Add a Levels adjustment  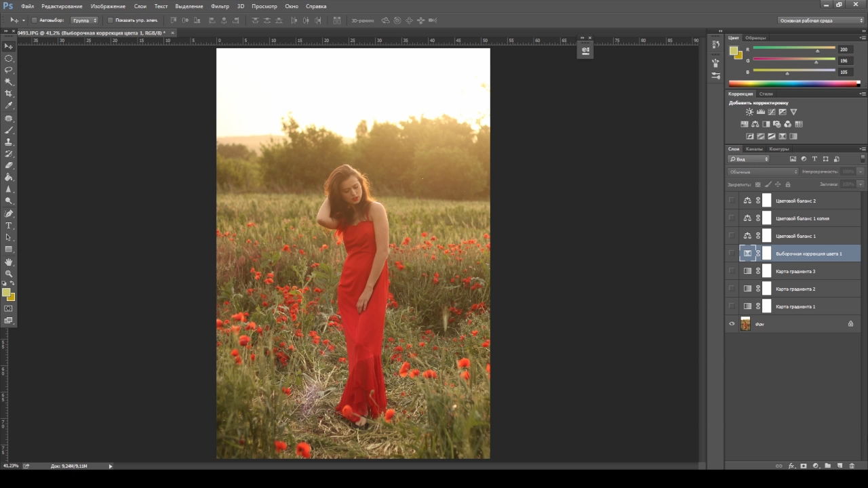tap(761, 112)
